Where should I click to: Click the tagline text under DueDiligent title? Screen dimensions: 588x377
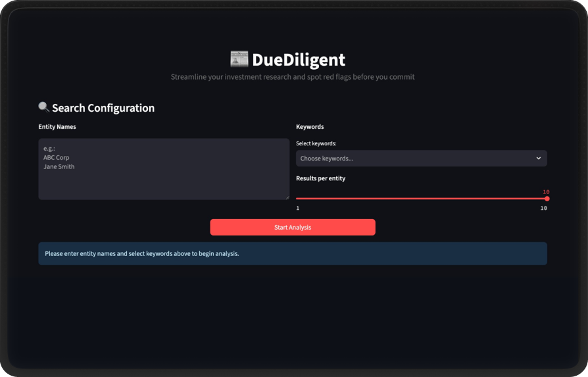point(293,77)
